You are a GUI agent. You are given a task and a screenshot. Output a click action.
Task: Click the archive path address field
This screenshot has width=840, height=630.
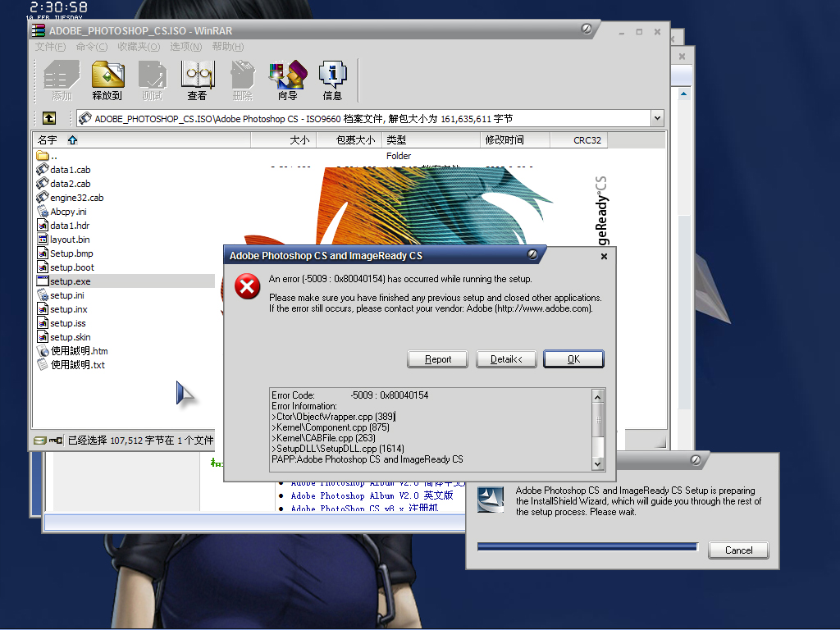click(x=364, y=118)
